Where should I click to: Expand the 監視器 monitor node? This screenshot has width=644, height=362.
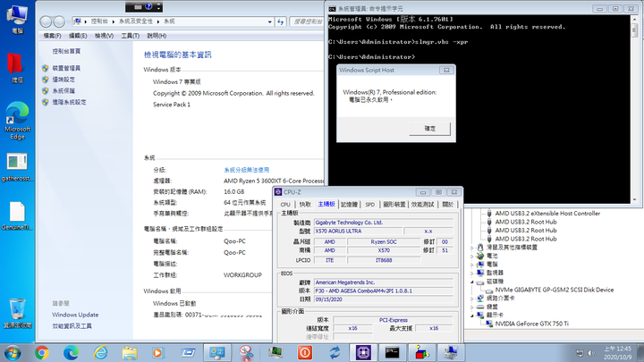pos(472,273)
